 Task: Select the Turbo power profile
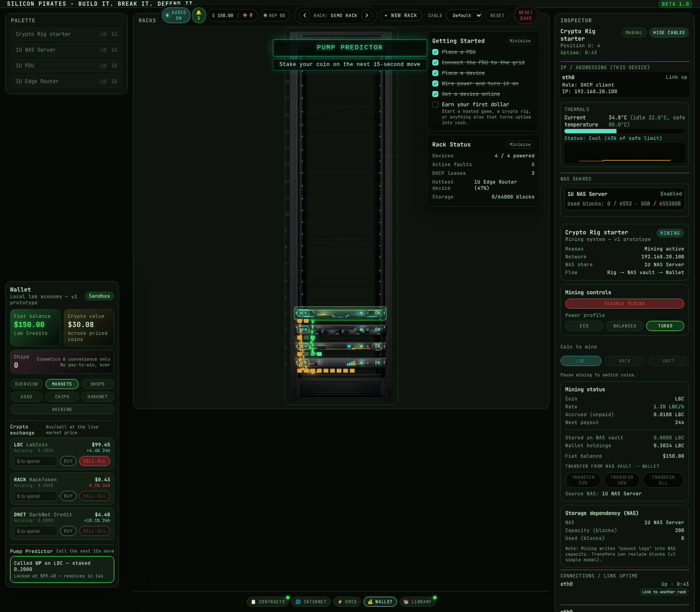tap(665, 326)
